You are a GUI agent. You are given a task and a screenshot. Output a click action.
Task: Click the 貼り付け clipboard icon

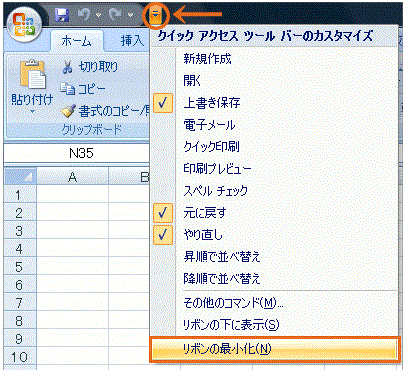[x=33, y=75]
